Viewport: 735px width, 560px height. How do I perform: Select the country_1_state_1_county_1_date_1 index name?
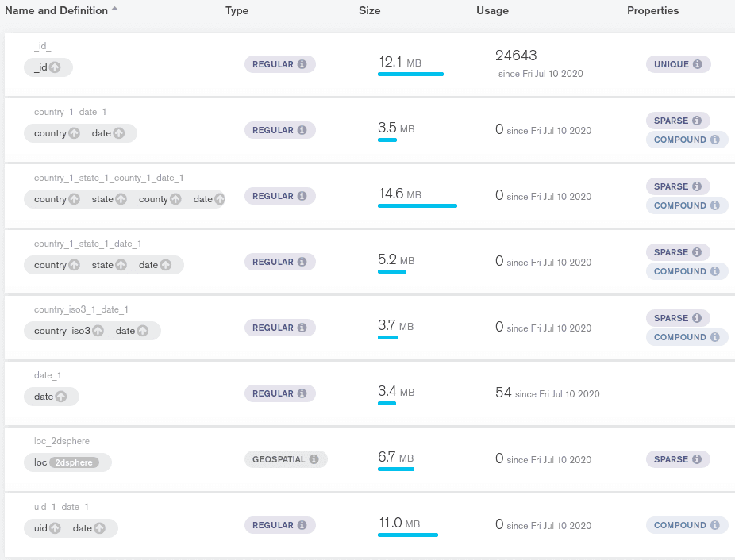coord(109,178)
